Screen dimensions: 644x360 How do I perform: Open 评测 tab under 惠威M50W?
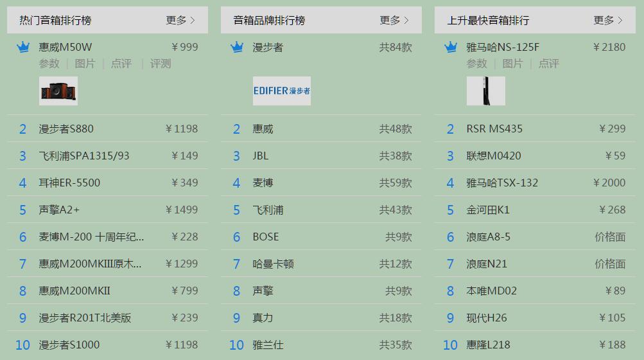[x=161, y=64]
